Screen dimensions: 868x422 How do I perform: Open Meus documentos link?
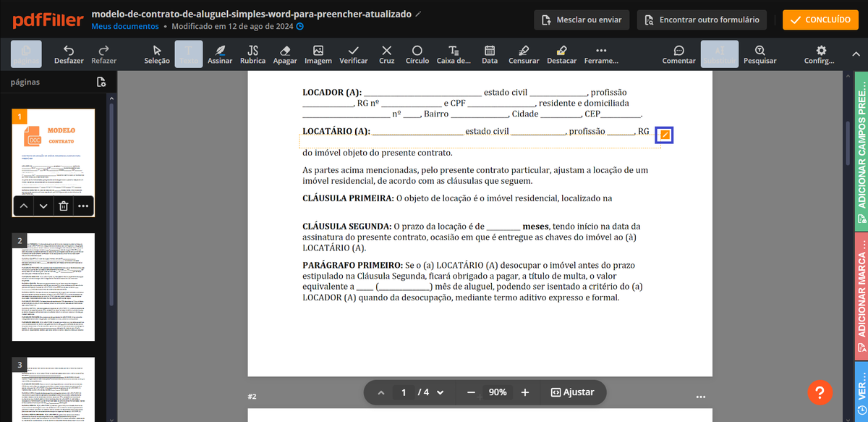click(125, 26)
